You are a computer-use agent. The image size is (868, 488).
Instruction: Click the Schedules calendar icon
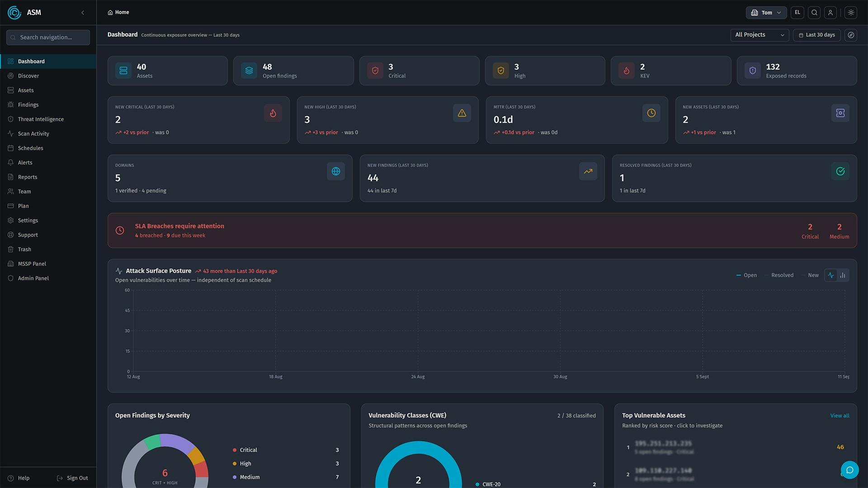(11, 148)
